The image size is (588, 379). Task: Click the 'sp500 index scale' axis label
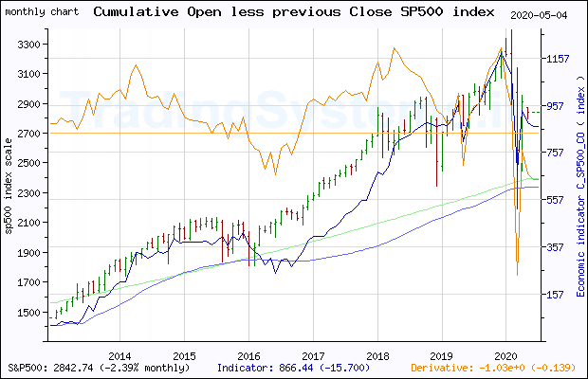point(8,186)
